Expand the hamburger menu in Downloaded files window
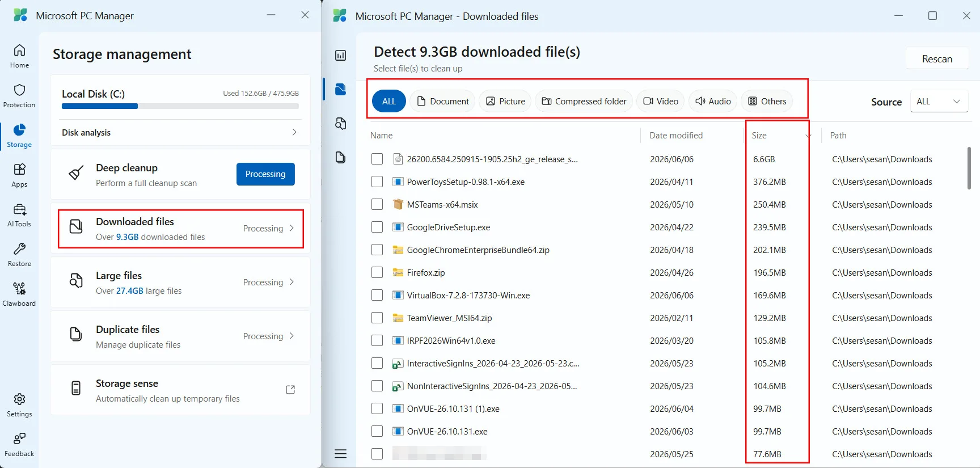 (340, 454)
